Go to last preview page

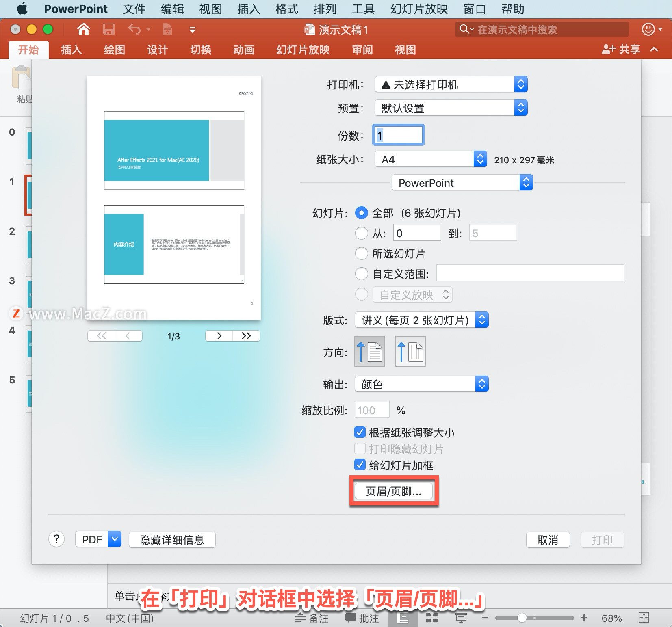click(x=246, y=336)
